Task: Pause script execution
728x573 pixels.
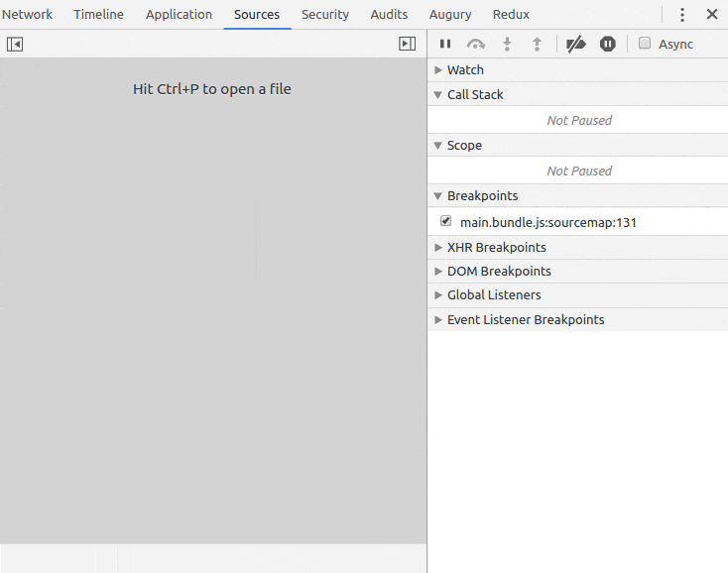Action: pyautogui.click(x=445, y=44)
